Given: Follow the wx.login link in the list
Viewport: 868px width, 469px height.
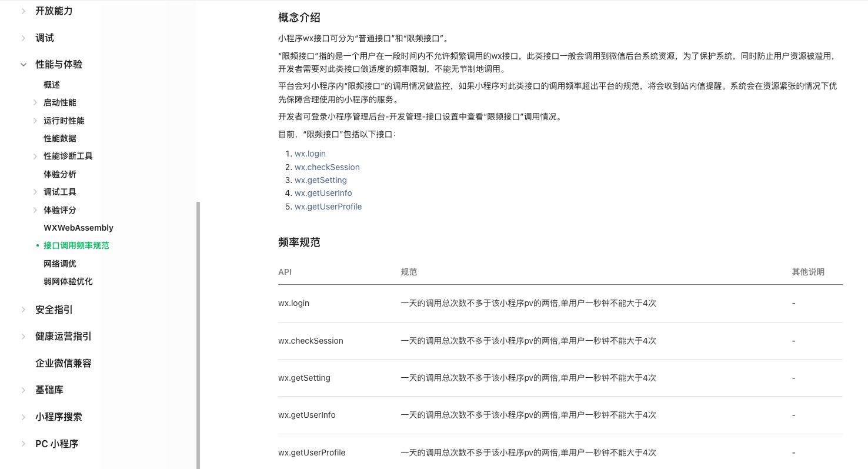Looking at the screenshot, I should click(x=310, y=154).
